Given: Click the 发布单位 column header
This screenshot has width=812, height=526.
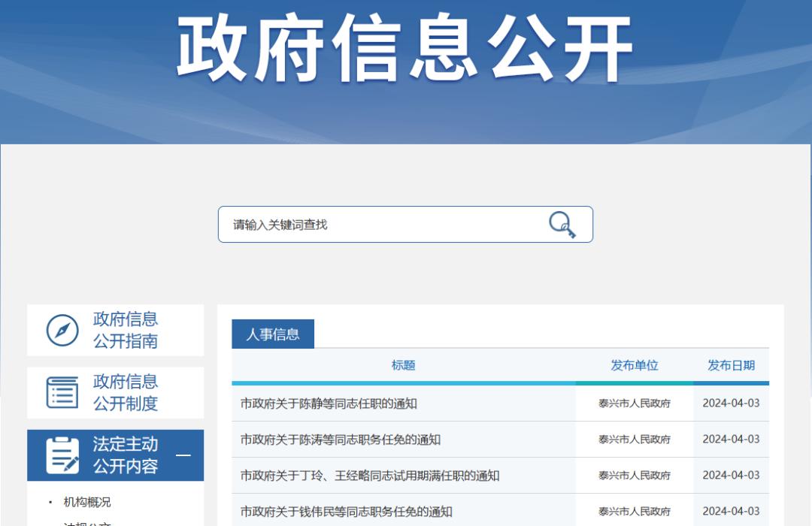Looking at the screenshot, I should tap(635, 366).
